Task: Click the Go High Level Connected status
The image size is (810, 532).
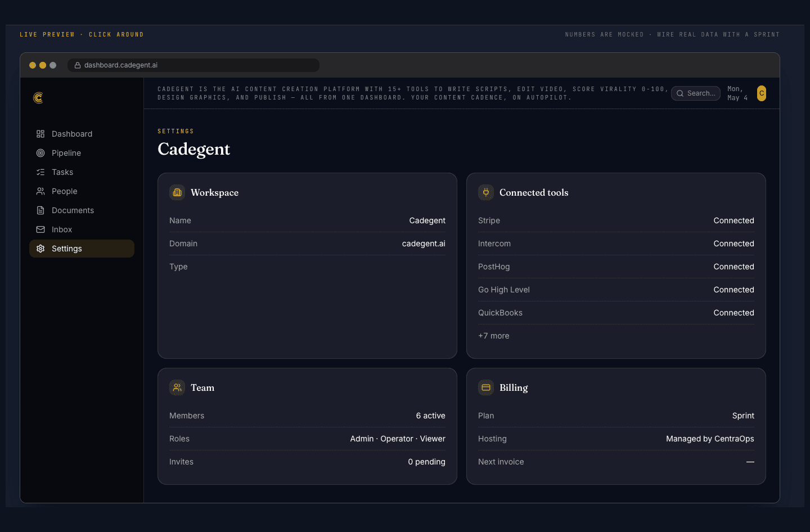Action: point(733,290)
